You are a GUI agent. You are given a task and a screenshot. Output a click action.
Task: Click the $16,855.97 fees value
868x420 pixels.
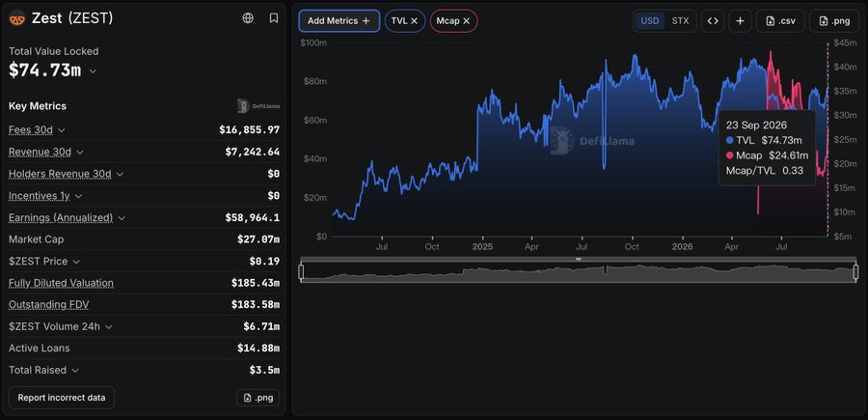(249, 130)
